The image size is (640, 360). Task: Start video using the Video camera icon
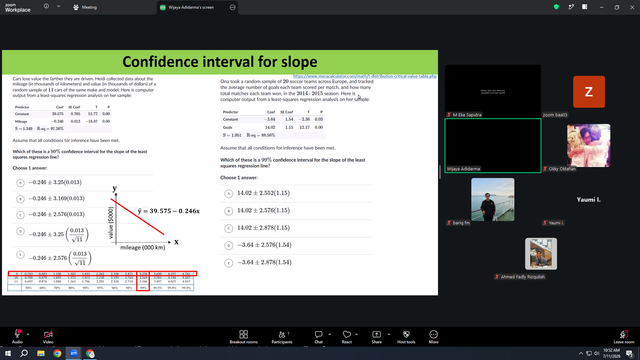point(48,336)
